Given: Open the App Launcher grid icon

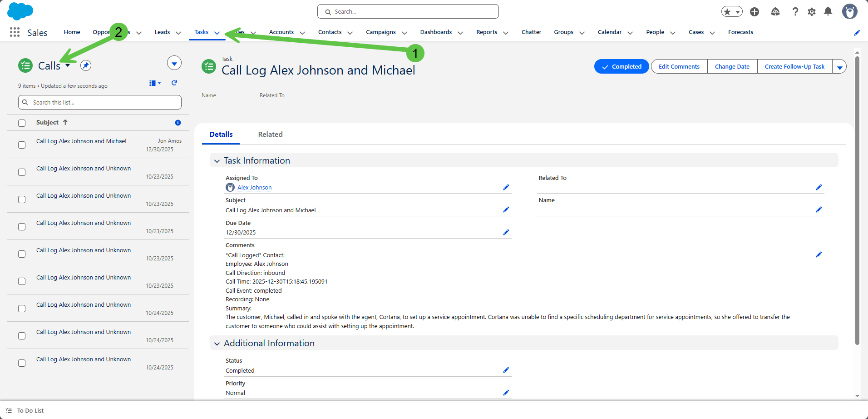Looking at the screenshot, I should (x=15, y=32).
